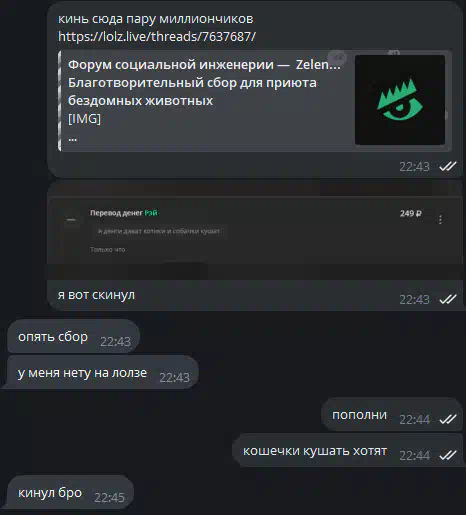Select the "кинул бро" message bubble
466x515 pixels.
70,493
